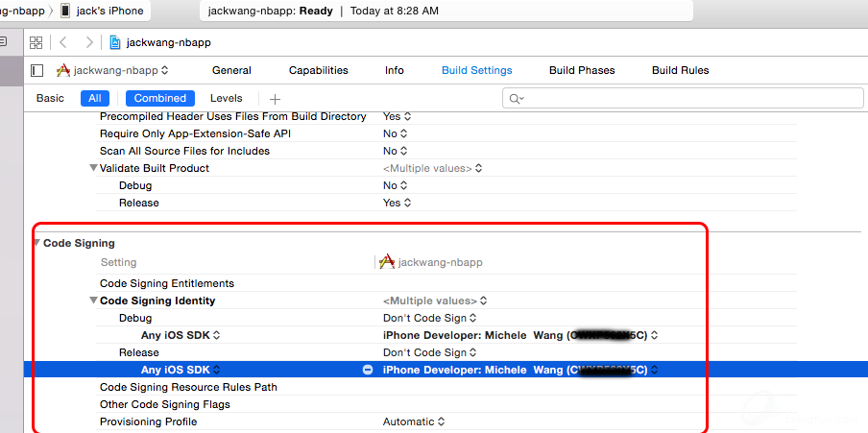Viewport: 868px width, 433px height.
Task: Select the Code Signing Entitlements setting
Action: coord(166,283)
